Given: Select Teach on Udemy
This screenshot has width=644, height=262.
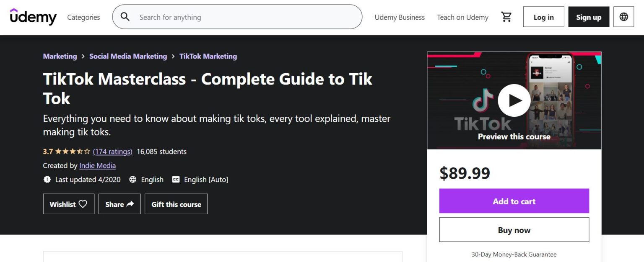Looking at the screenshot, I should coord(462,17).
